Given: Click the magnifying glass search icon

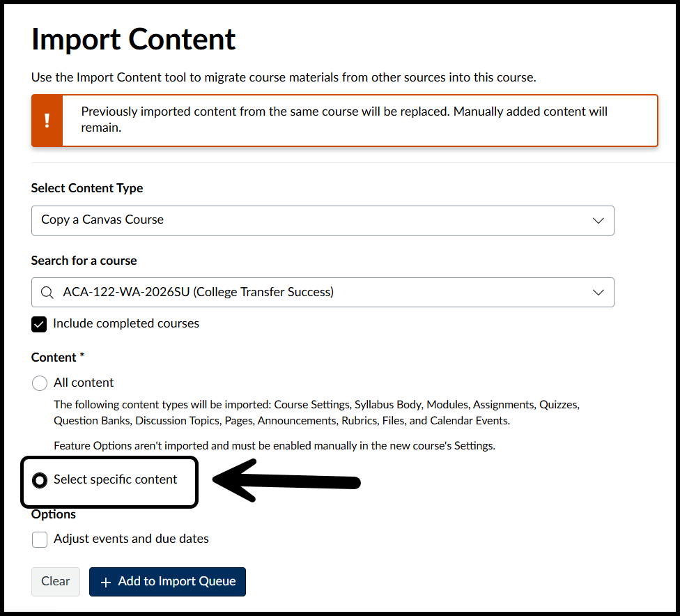Looking at the screenshot, I should point(47,292).
